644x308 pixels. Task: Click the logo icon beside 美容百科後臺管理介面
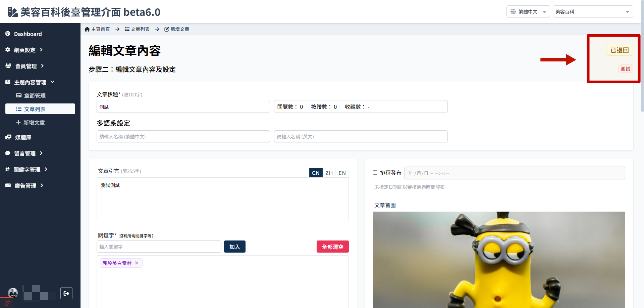tap(13, 12)
